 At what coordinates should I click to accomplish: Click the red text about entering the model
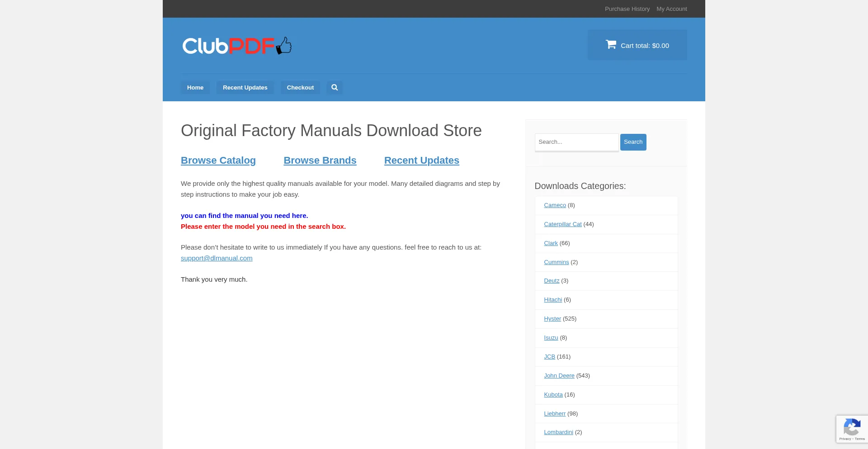pos(263,227)
